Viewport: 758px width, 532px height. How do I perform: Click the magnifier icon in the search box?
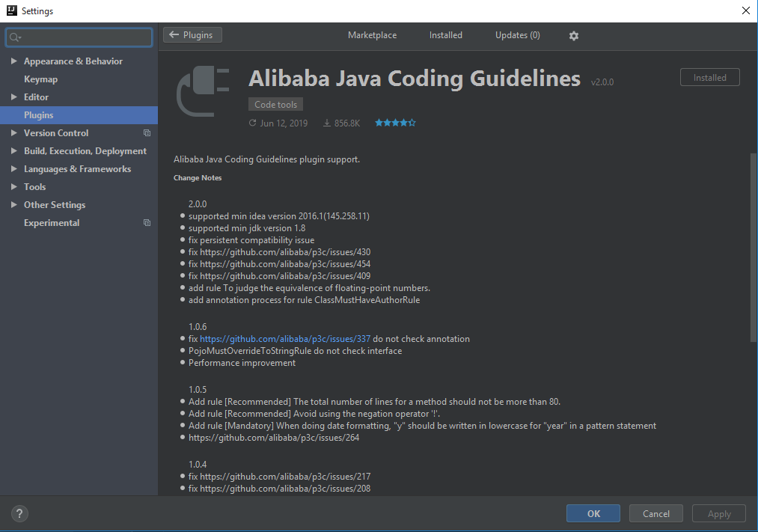point(13,36)
